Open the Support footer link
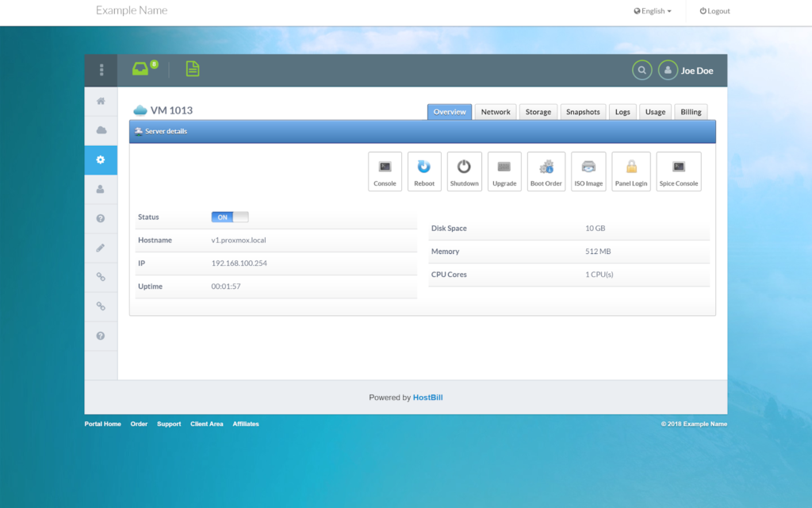The height and width of the screenshot is (508, 812). point(169,424)
